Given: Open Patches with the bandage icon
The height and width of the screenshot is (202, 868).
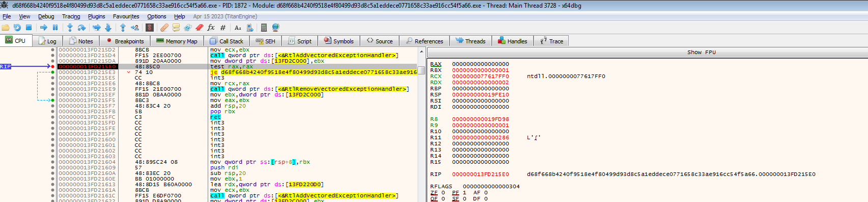Looking at the screenshot, I should pyautogui.click(x=164, y=28).
